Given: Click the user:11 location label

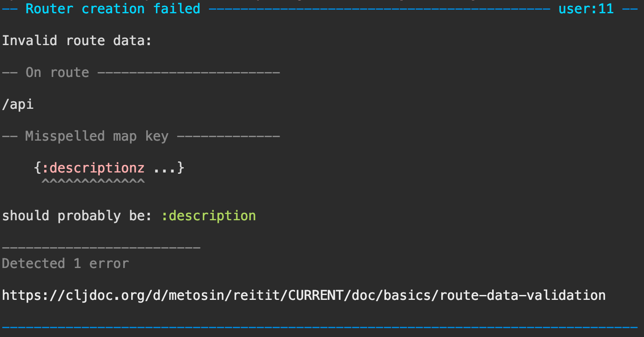Looking at the screenshot, I should click(x=586, y=8).
